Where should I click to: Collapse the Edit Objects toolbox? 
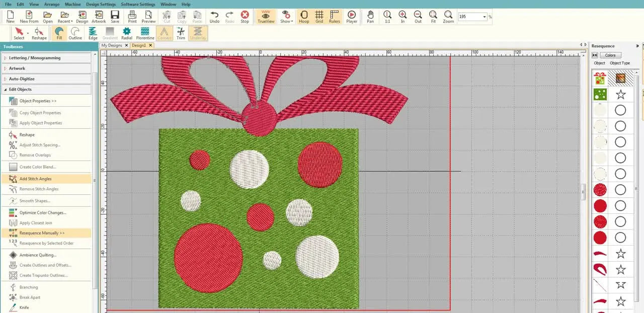(46, 90)
